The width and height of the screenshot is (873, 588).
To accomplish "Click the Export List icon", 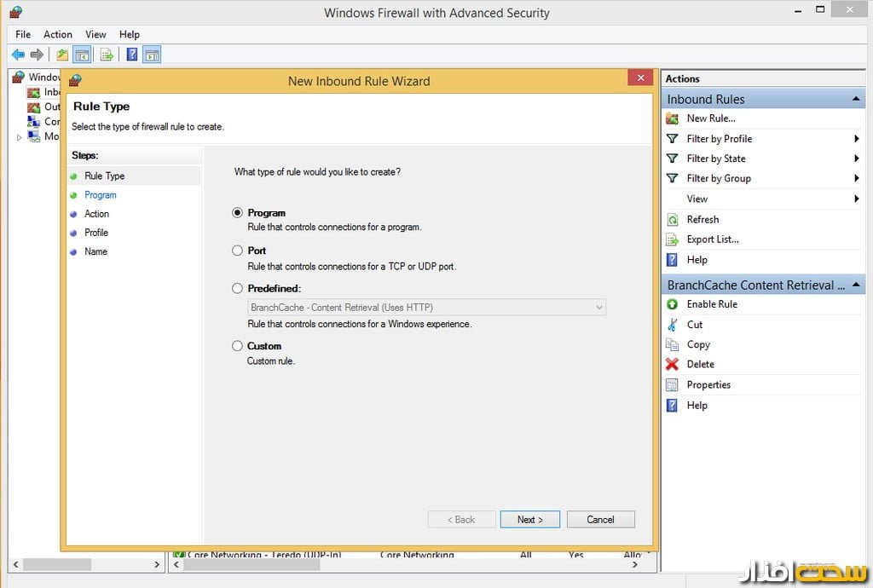I will 672,239.
